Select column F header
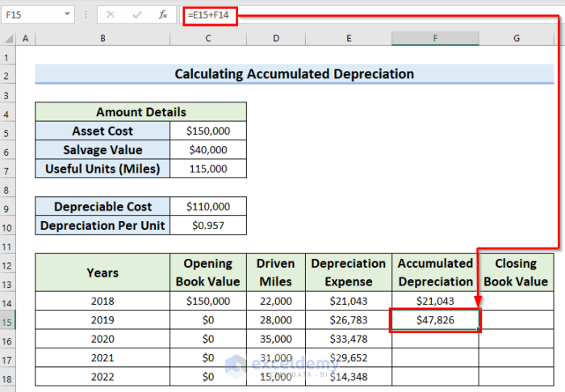The height and width of the screenshot is (392, 565). 435,39
